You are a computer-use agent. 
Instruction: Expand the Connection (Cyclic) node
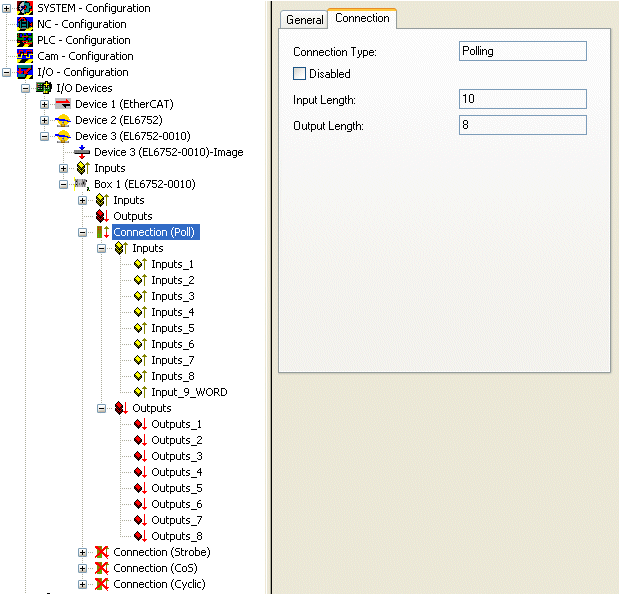point(82,584)
